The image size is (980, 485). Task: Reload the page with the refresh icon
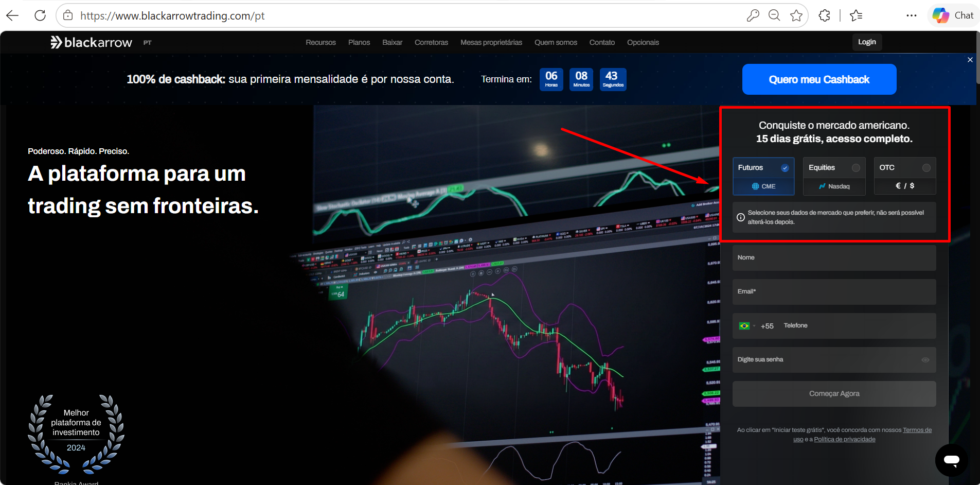(x=40, y=15)
